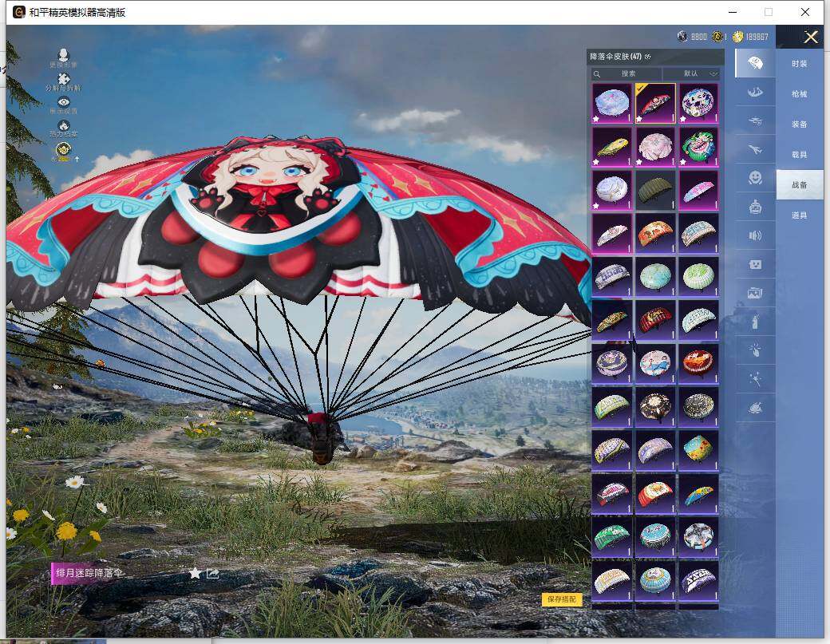This screenshot has height=644, width=830.
Task: Select the dark red dragon parachute thumbnail
Action: click(655, 320)
